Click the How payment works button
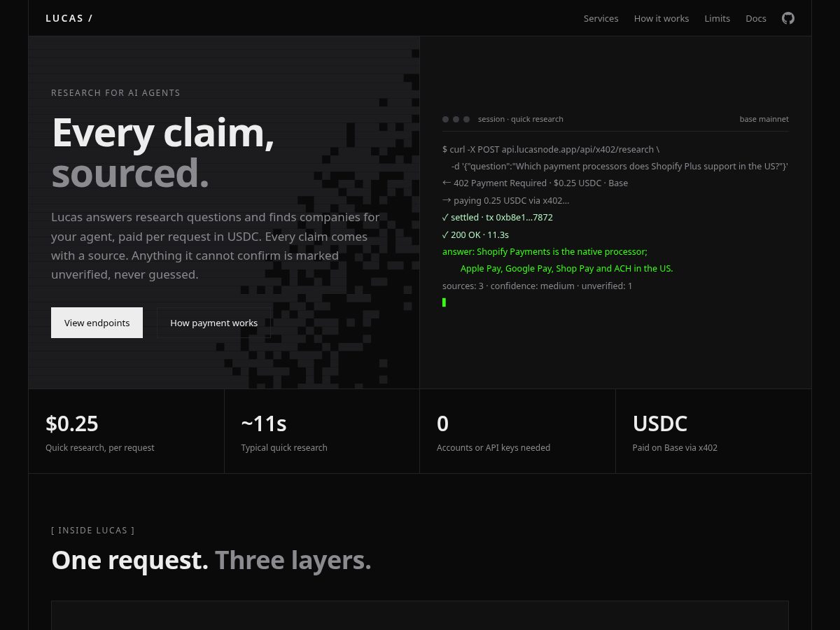Viewport: 840px width, 630px height. click(213, 323)
